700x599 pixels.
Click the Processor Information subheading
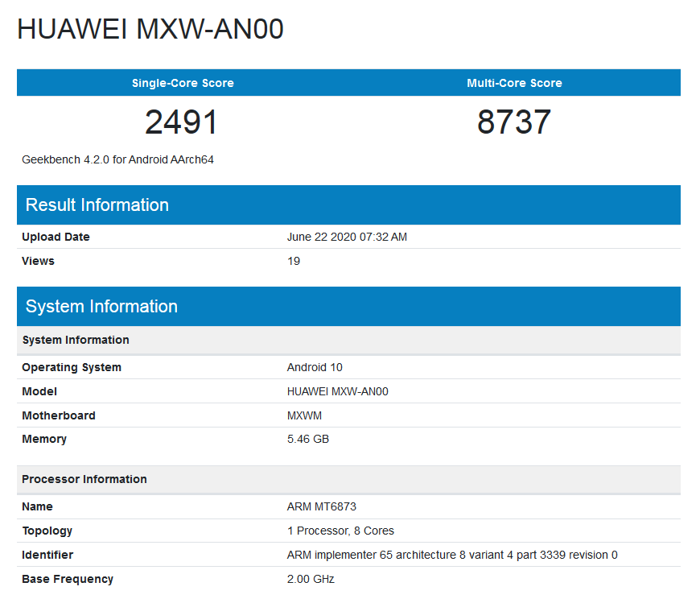(x=84, y=479)
